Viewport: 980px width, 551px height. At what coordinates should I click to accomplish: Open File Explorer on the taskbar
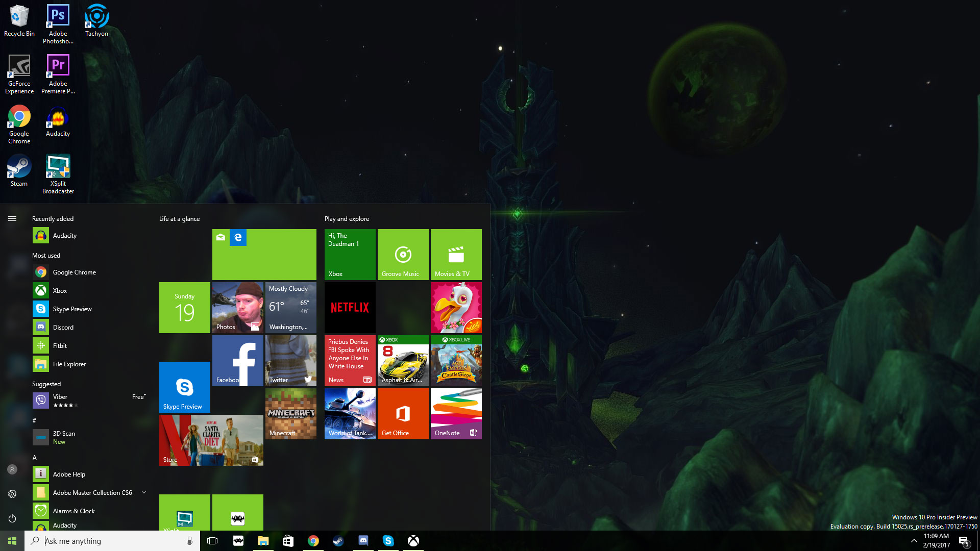pos(263,541)
